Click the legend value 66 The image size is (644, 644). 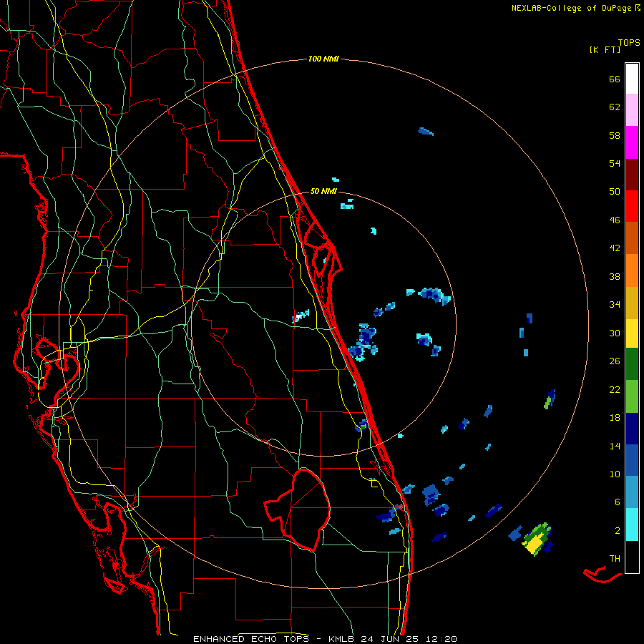click(x=615, y=79)
